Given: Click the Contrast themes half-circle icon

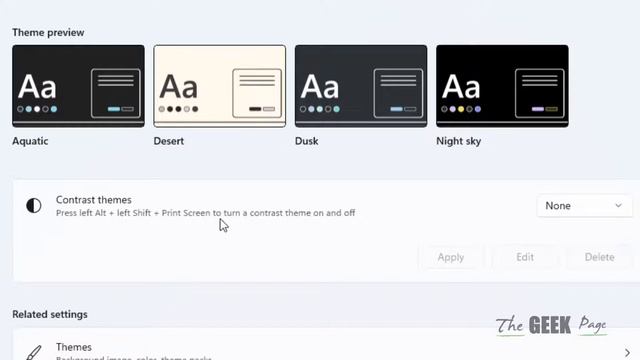Looking at the screenshot, I should click(34, 205).
